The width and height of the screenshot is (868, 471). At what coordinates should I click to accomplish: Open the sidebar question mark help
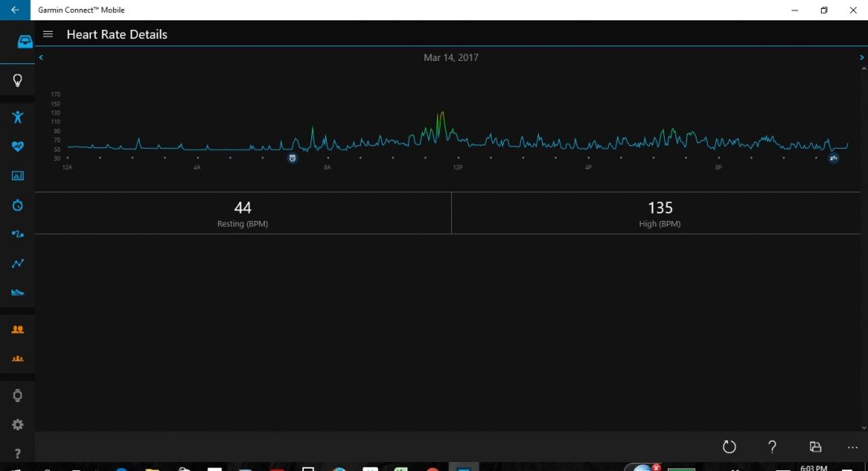tap(18, 454)
